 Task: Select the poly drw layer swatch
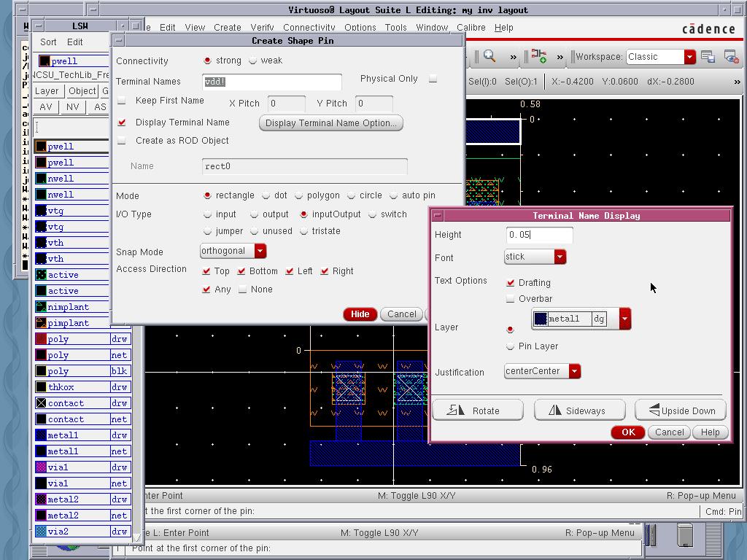pyautogui.click(x=41, y=339)
